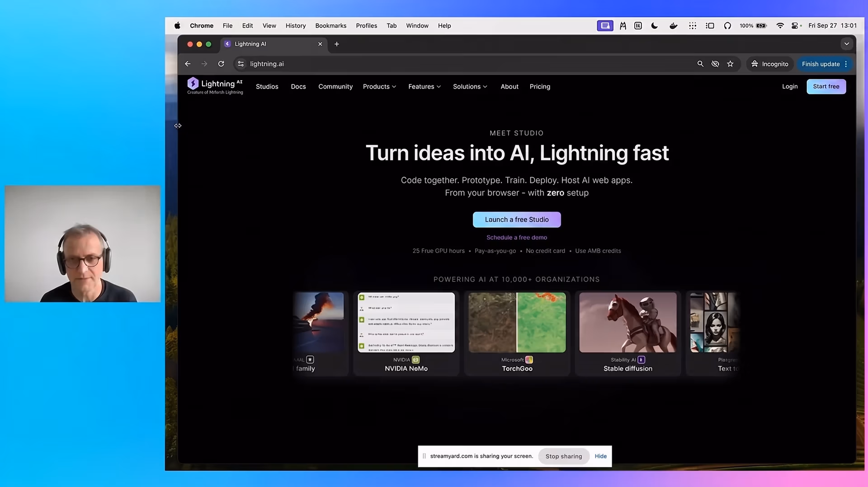
Task: Click the NVIDIA logo badge icon
Action: (x=415, y=360)
